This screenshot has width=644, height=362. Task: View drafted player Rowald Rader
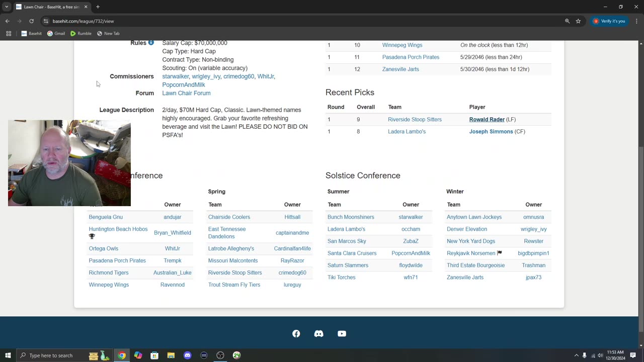(x=487, y=120)
